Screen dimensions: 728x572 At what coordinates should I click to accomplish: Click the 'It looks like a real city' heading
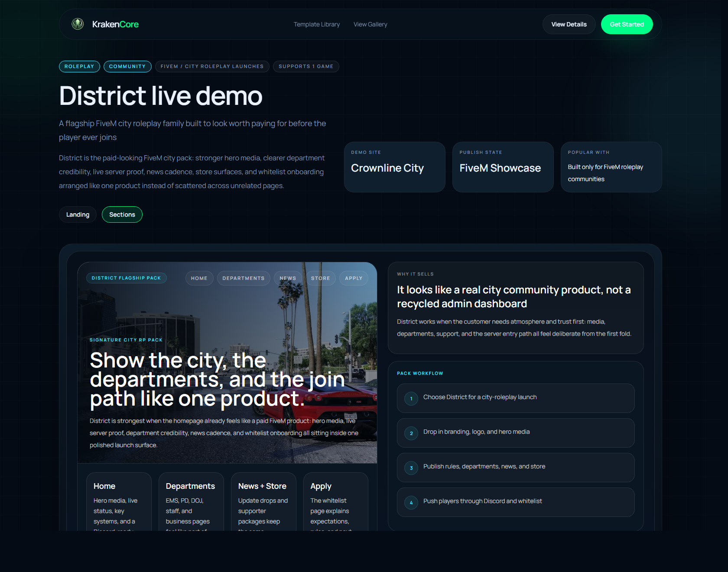514,297
